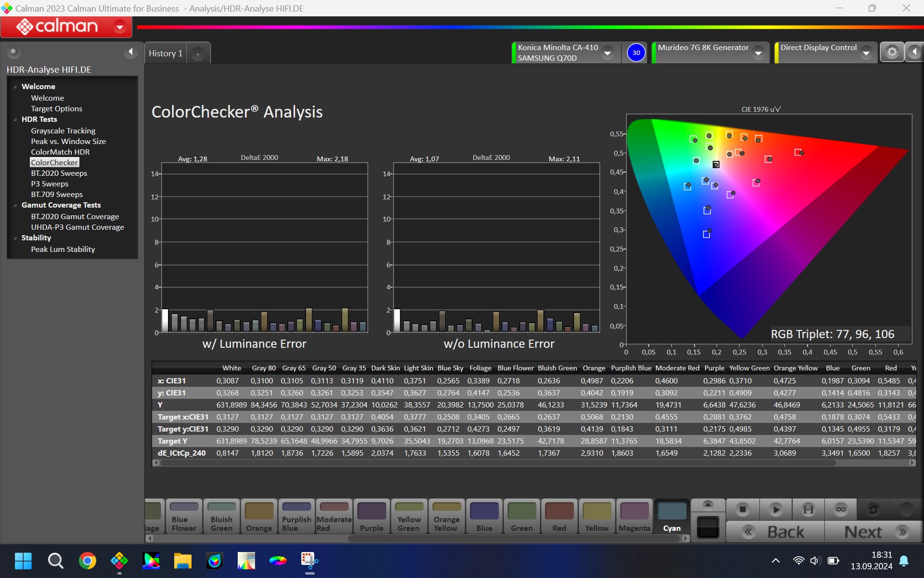Screen dimensions: 924x578
Task: Click the read series bracket icon
Action: click(x=808, y=509)
